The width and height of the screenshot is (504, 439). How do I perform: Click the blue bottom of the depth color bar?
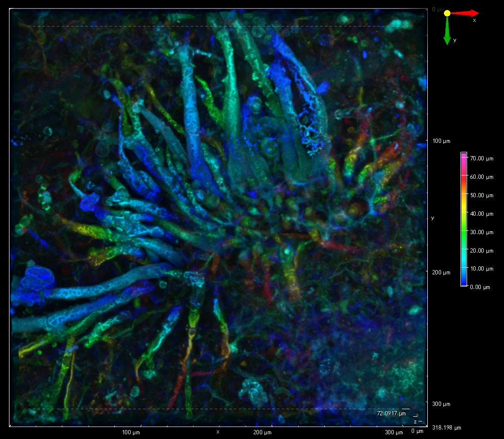click(464, 283)
